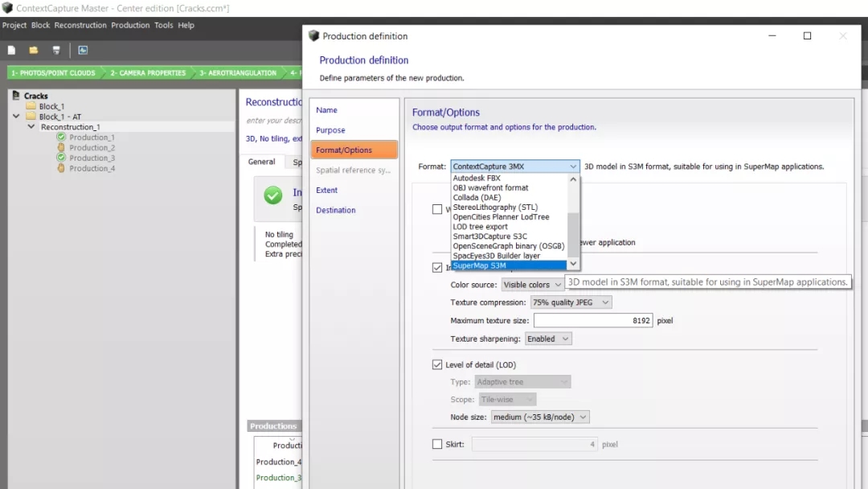
Task: Open the Color source dropdown
Action: coord(532,285)
